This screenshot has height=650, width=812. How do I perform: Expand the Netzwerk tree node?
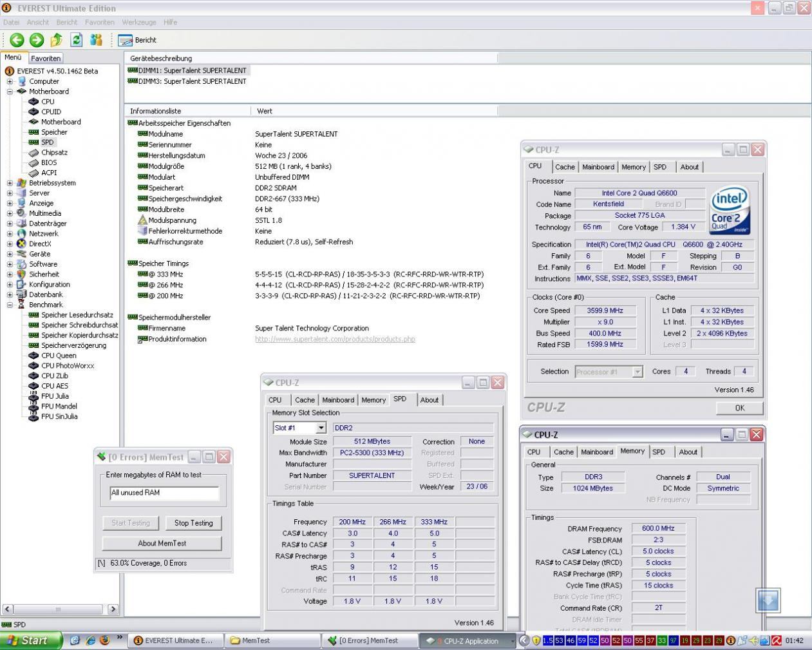click(x=10, y=233)
